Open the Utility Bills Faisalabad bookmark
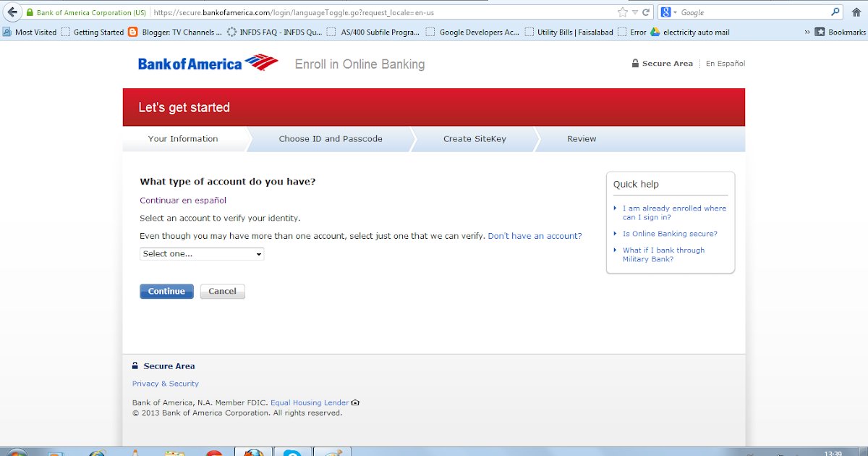868x456 pixels. [569, 32]
